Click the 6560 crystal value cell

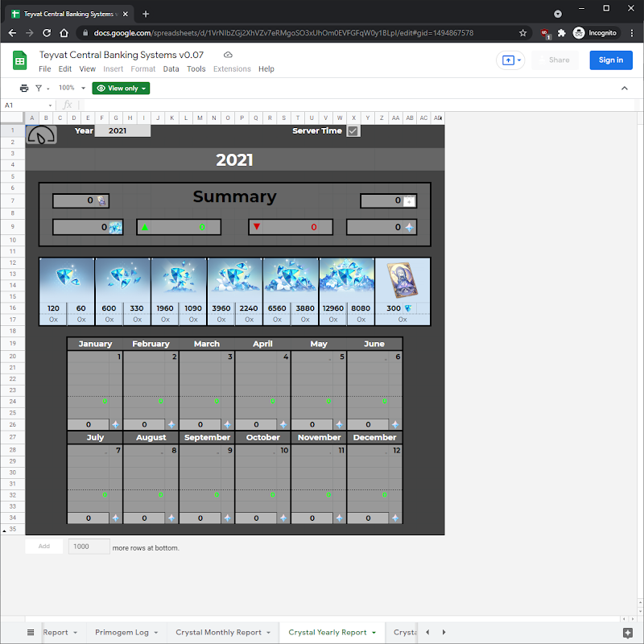pos(277,308)
